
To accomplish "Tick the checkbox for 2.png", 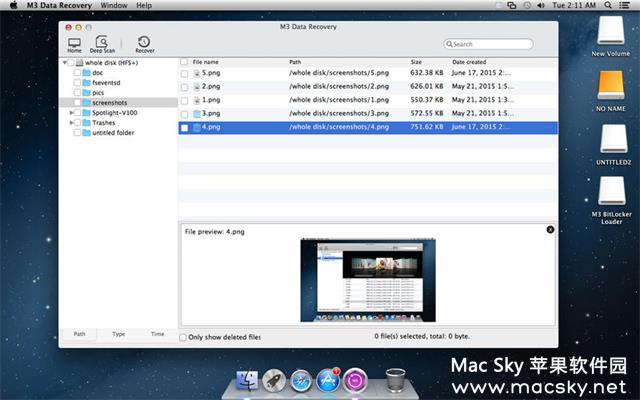I will (x=184, y=87).
